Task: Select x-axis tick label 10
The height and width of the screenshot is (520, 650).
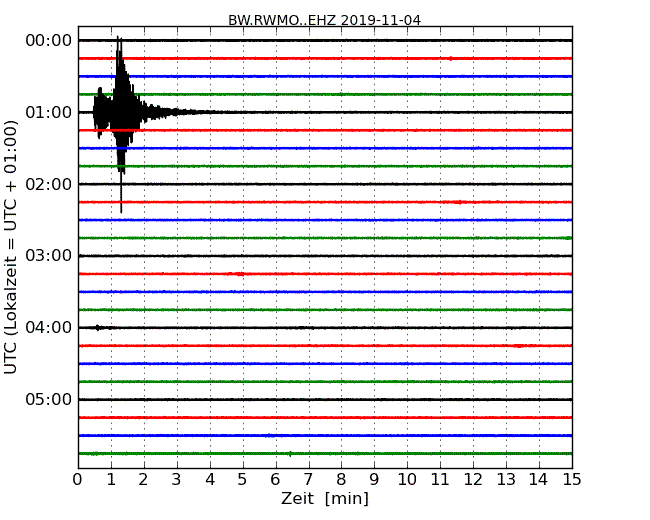Action: (x=407, y=480)
